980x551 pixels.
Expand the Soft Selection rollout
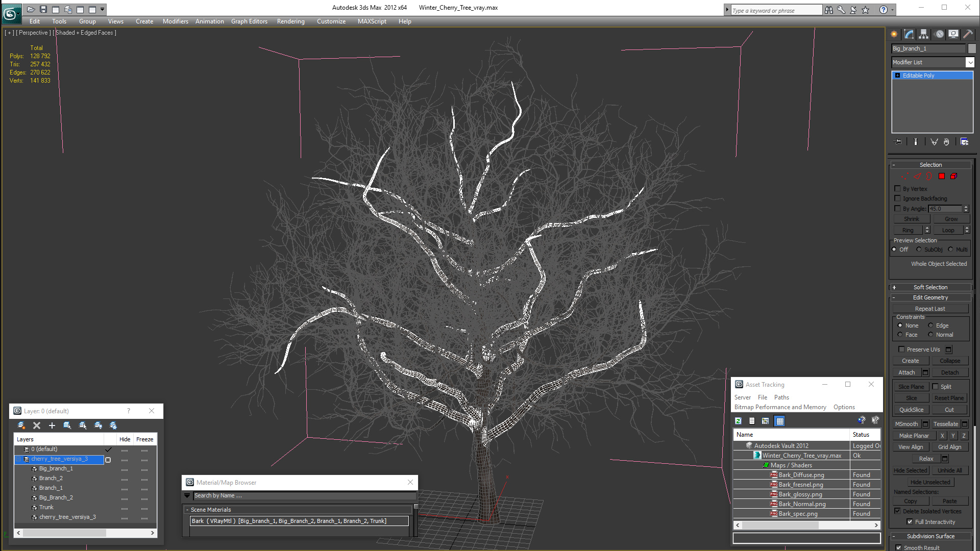pyautogui.click(x=930, y=287)
